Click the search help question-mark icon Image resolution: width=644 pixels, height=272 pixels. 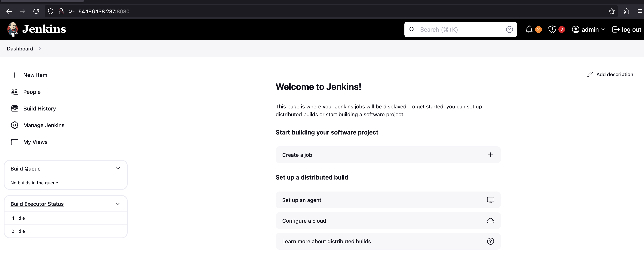point(509,29)
